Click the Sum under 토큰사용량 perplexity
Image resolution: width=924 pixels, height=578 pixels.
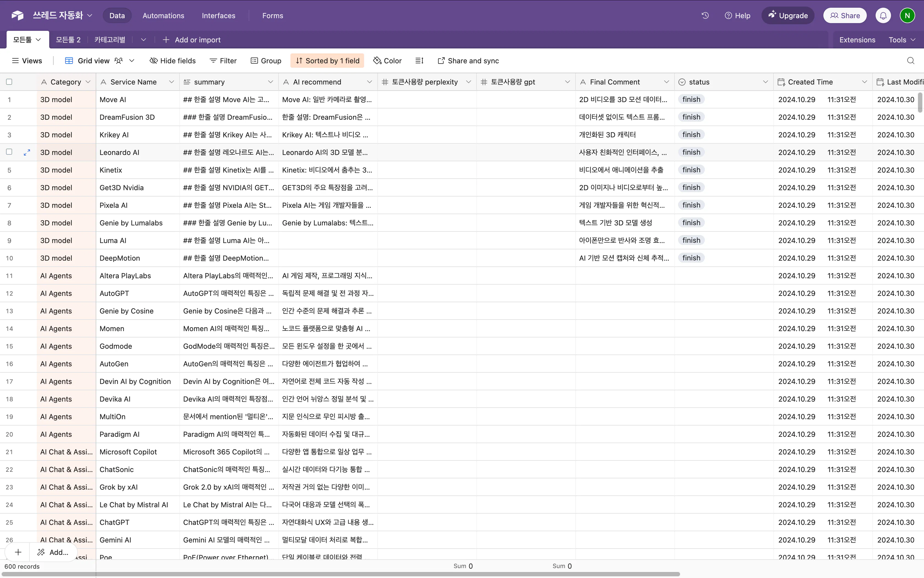tap(463, 566)
